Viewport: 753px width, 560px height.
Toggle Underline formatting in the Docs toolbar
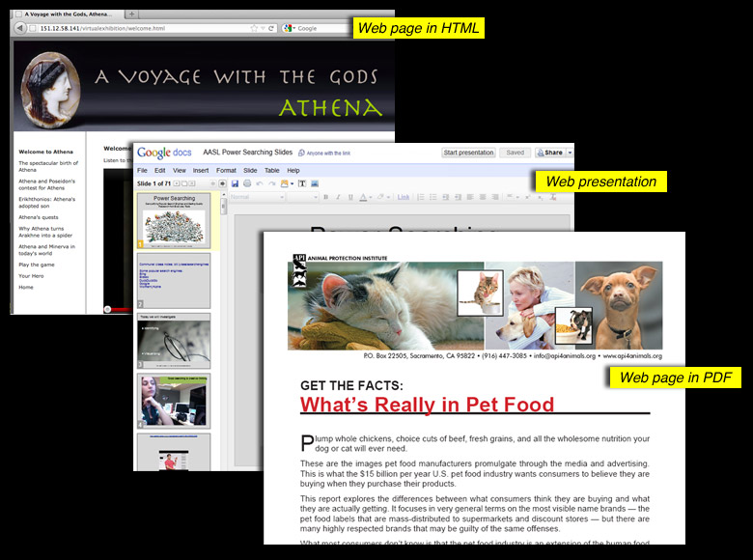click(350, 197)
